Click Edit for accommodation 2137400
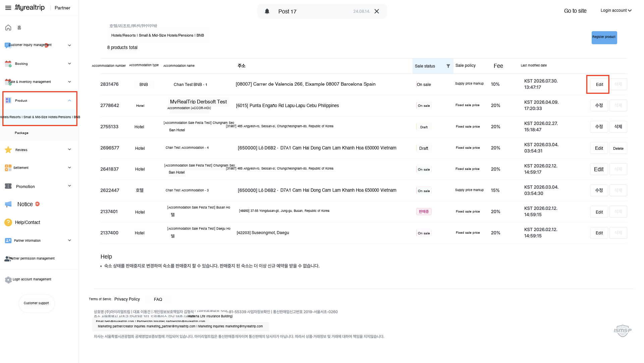This screenshot has width=644, height=363. (599, 233)
